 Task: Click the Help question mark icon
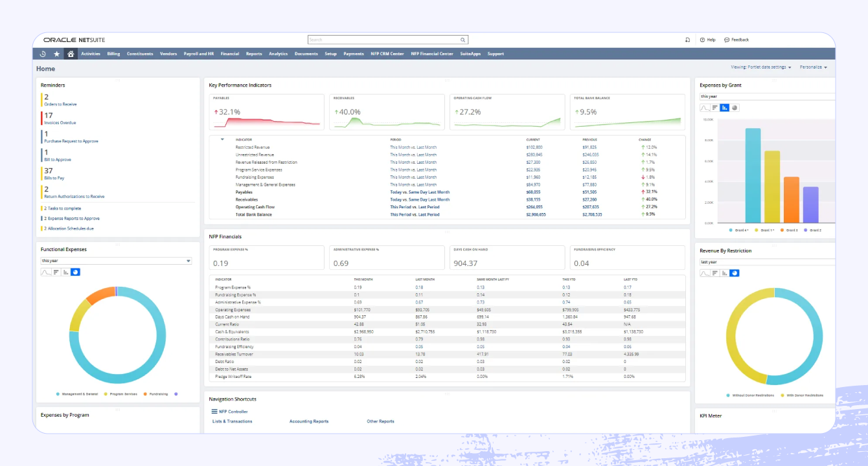click(x=702, y=39)
